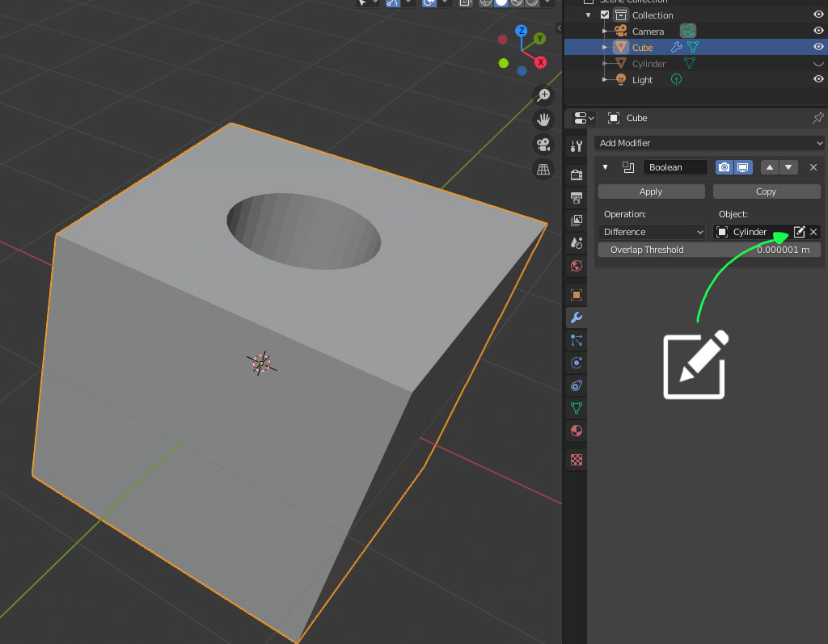Collapse the Collection tree in outliner
Image resolution: width=828 pixels, height=644 pixels.
589,15
